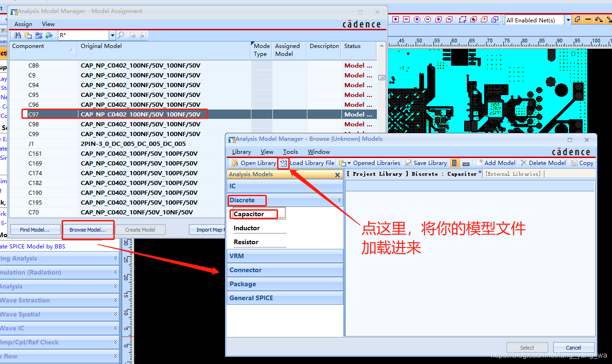Close the Analysis Models side panel
The image size is (612, 364).
point(338,175)
